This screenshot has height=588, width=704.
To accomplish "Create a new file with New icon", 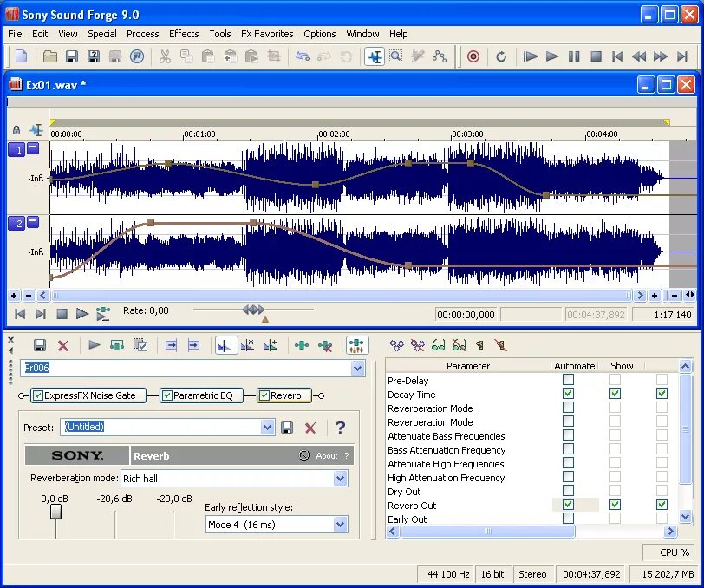I will coord(21,56).
